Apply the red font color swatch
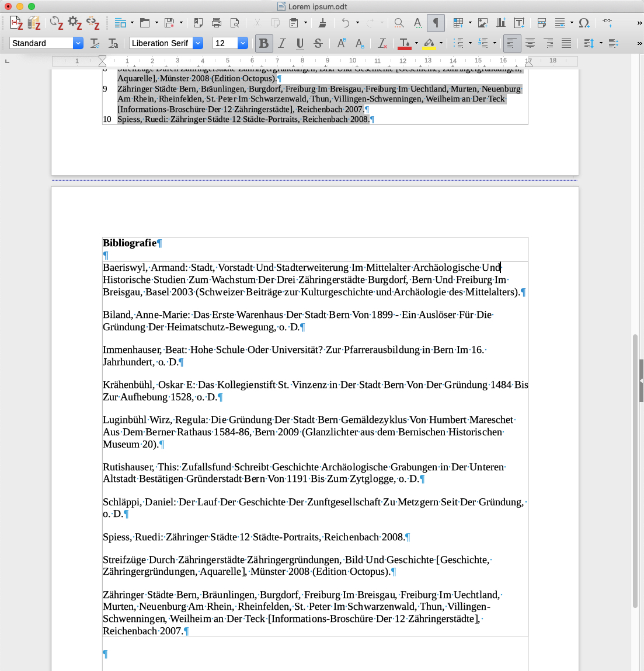The height and width of the screenshot is (671, 644). (404, 43)
